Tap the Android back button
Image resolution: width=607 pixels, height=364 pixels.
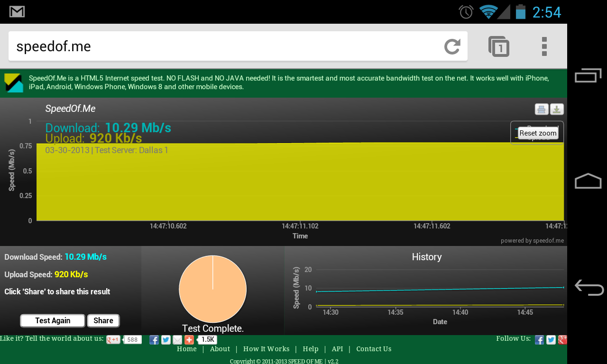coord(589,287)
